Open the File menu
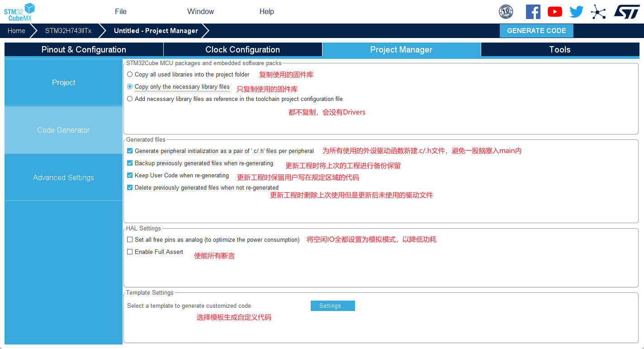Screen dimensions: 644x349 click(x=121, y=11)
